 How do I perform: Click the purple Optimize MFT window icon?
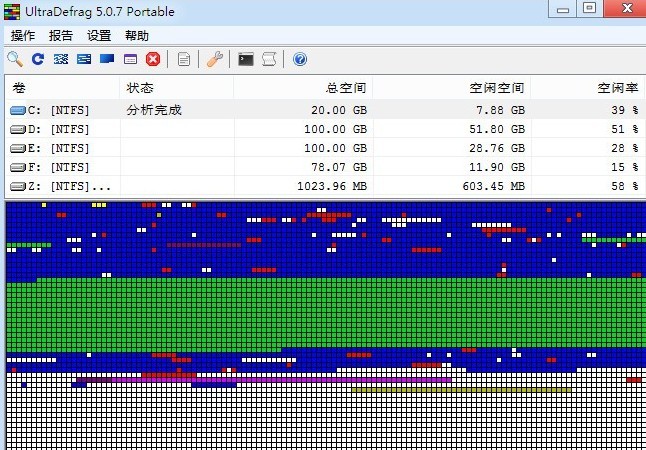130,59
